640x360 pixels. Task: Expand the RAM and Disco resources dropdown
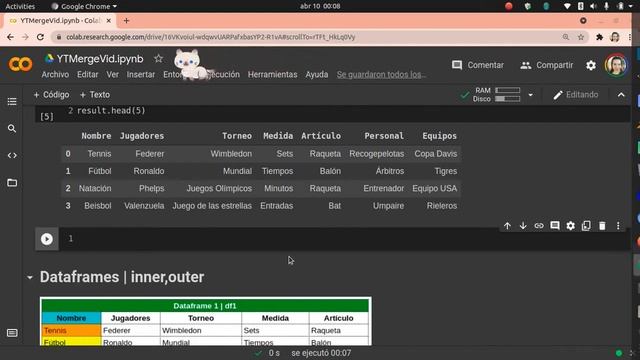pyautogui.click(x=530, y=95)
